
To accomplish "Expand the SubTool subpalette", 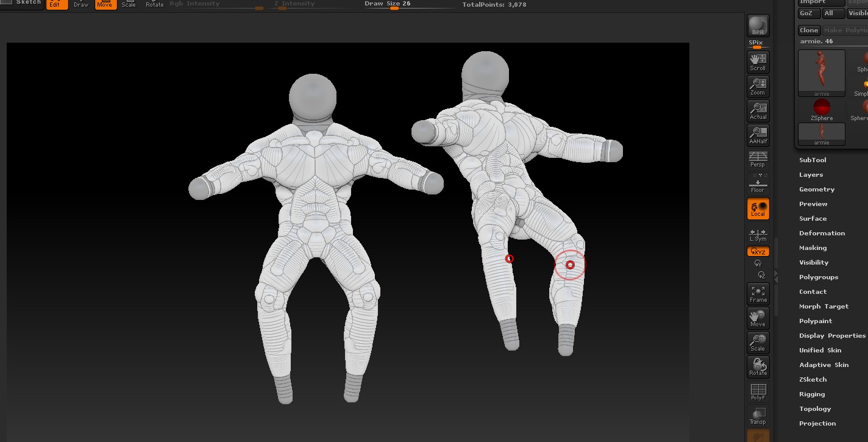I will coord(813,160).
